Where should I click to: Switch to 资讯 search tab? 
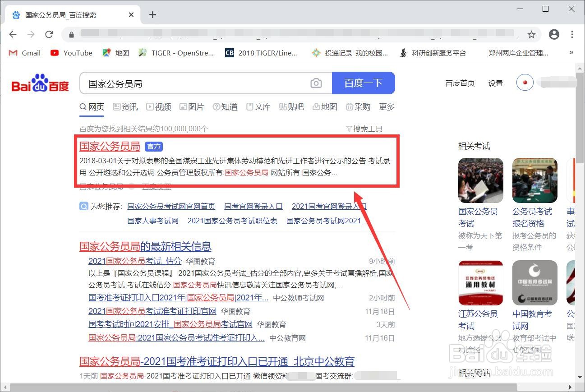coord(125,107)
